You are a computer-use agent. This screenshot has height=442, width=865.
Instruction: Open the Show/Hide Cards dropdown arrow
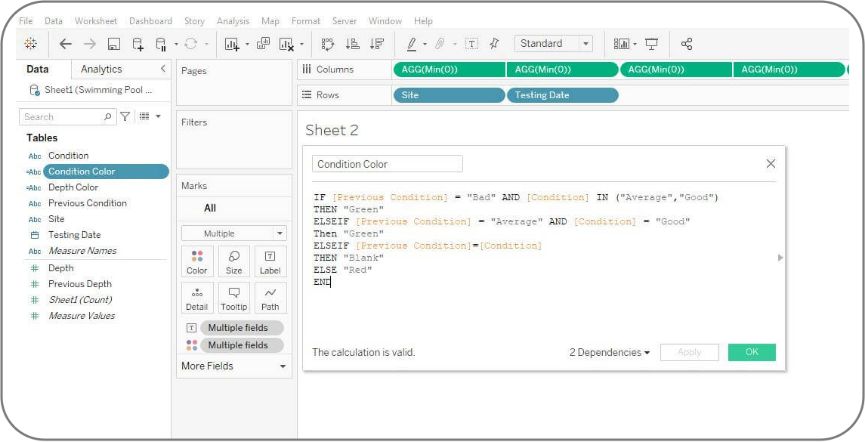pos(635,44)
